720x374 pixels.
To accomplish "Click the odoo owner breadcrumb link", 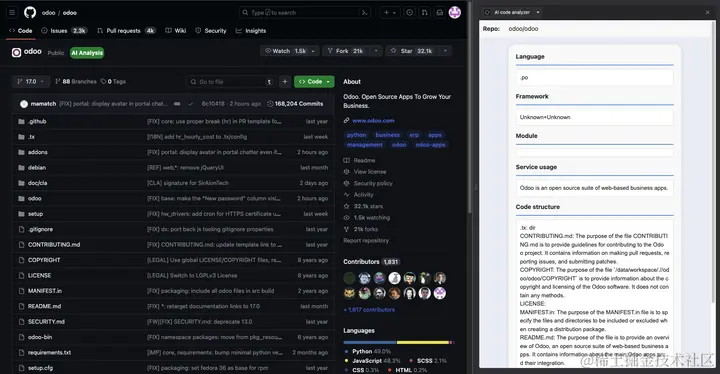I will (48, 13).
